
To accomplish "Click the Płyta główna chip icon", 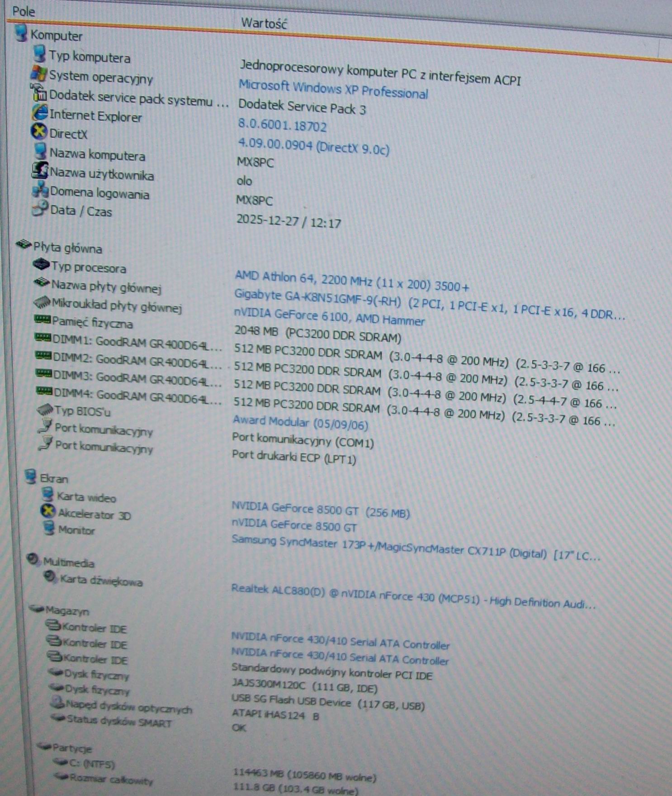I will pos(24,245).
